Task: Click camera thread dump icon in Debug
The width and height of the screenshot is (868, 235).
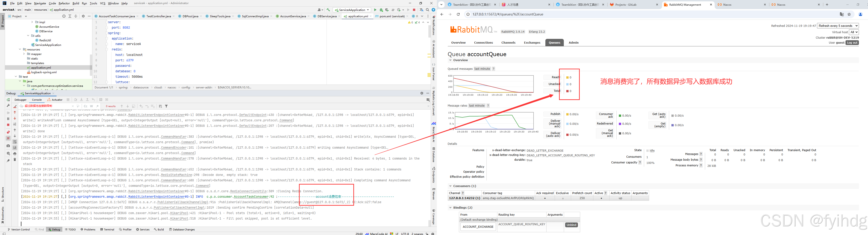Action: pyautogui.click(x=8, y=146)
